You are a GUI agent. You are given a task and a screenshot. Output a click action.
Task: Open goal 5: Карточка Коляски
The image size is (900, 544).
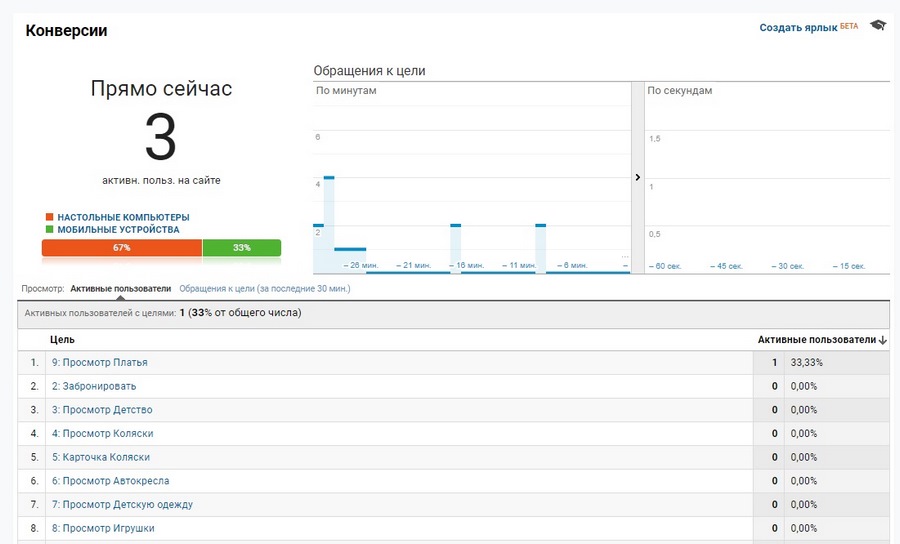pyautogui.click(x=101, y=457)
